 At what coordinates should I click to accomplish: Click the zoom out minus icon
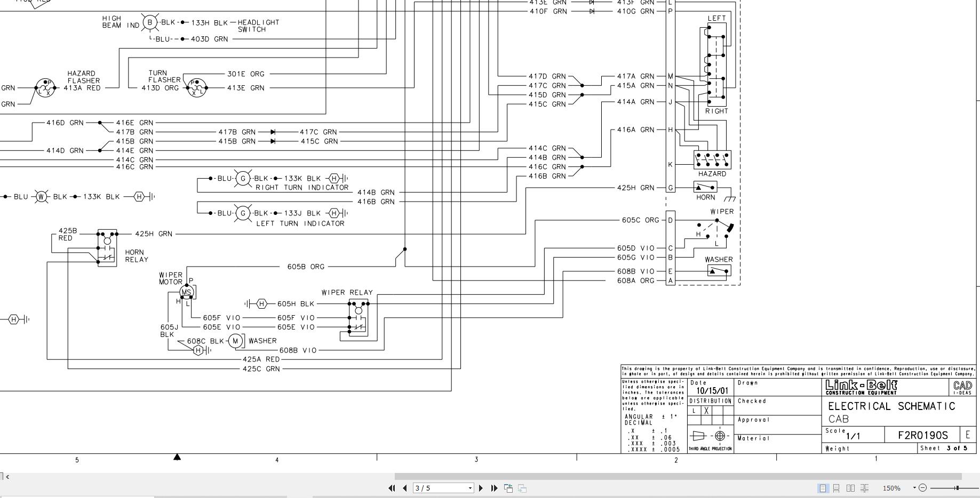[923, 488]
